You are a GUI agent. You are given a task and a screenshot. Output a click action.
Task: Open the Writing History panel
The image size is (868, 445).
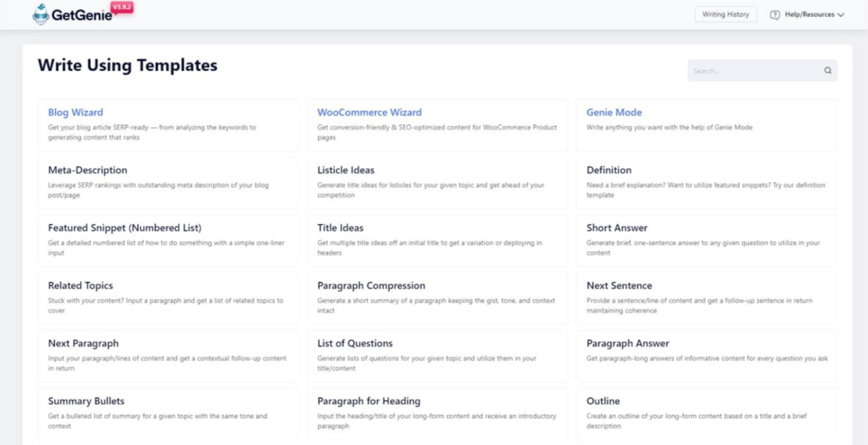tap(726, 14)
